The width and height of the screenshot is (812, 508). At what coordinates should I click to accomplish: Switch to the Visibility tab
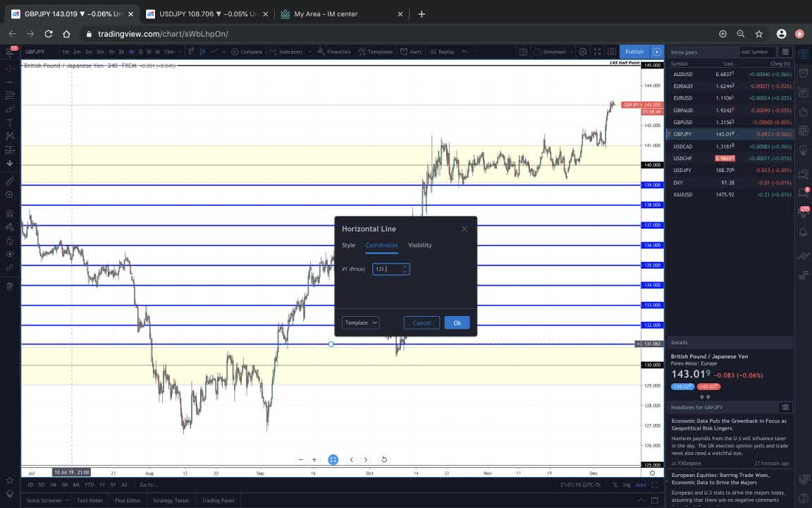[x=419, y=246]
